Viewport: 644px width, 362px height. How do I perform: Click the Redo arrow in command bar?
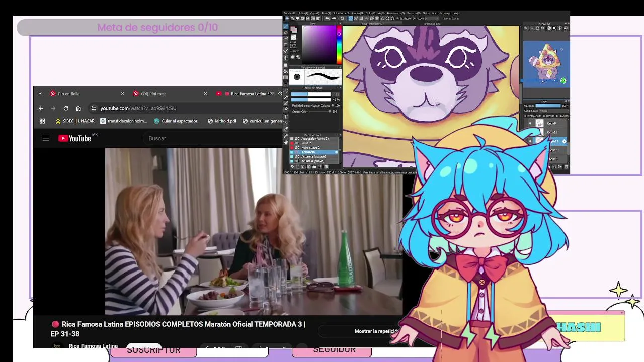(334, 18)
